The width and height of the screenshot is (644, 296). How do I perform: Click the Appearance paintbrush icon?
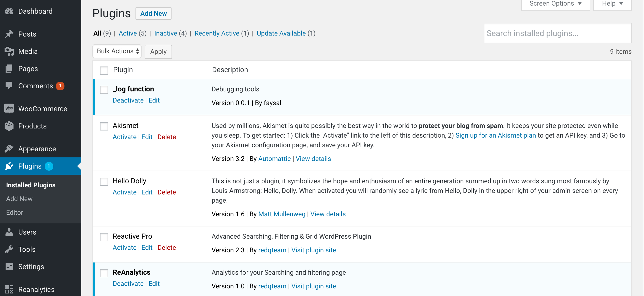[x=9, y=149]
